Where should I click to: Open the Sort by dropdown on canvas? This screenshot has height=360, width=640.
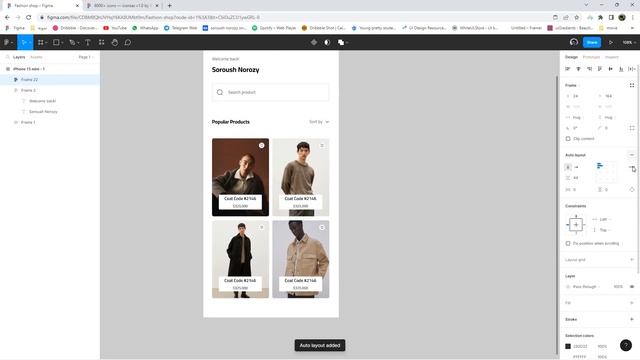pos(319,122)
